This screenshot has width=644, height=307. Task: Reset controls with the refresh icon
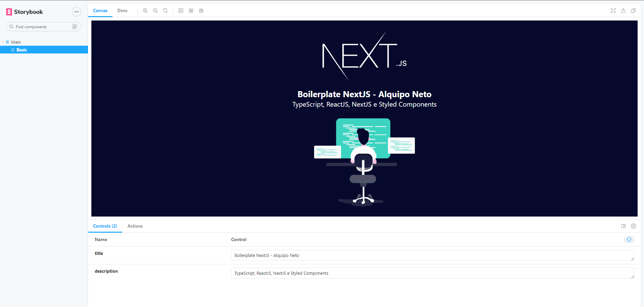click(x=629, y=239)
